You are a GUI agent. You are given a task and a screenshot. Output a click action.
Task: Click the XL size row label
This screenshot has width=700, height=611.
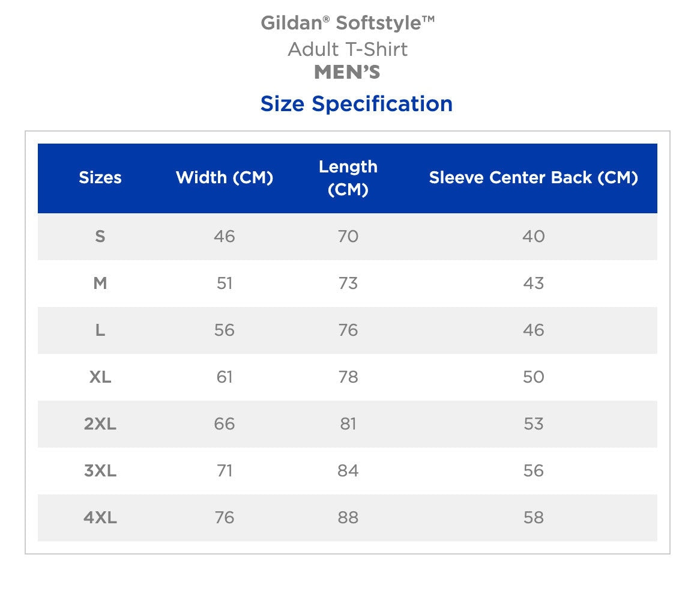click(x=100, y=377)
